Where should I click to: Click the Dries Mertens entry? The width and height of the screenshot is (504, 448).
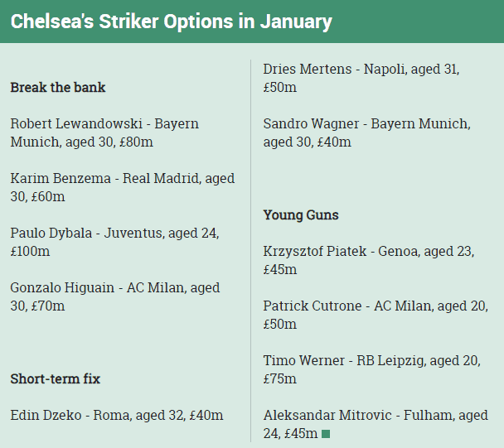tap(361, 78)
